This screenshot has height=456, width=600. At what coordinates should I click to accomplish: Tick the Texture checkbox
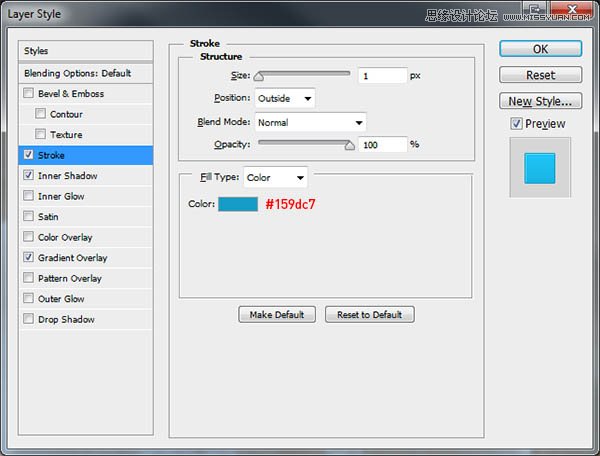click(40, 134)
